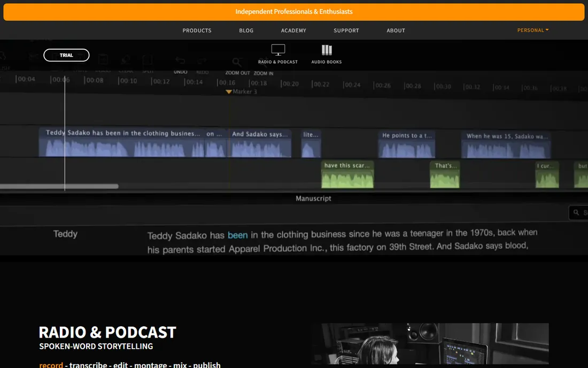
Task: Select the 'He points to a t...' clip
Action: coord(407,144)
